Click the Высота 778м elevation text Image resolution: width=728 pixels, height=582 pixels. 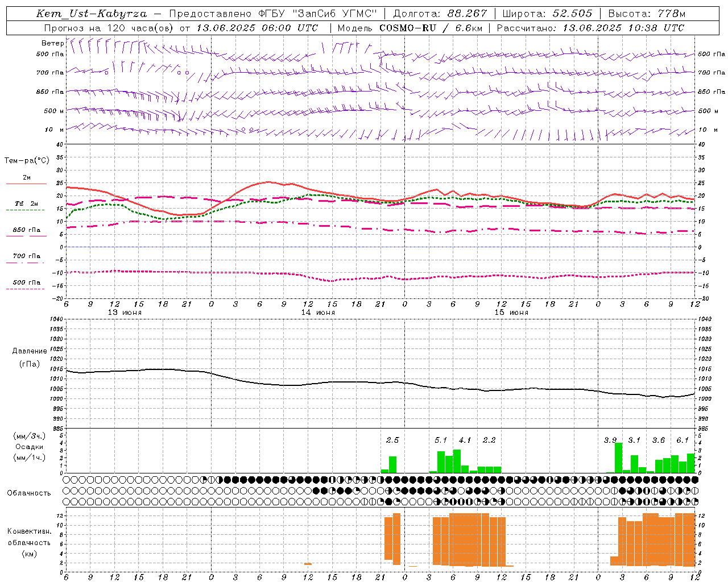pos(647,14)
